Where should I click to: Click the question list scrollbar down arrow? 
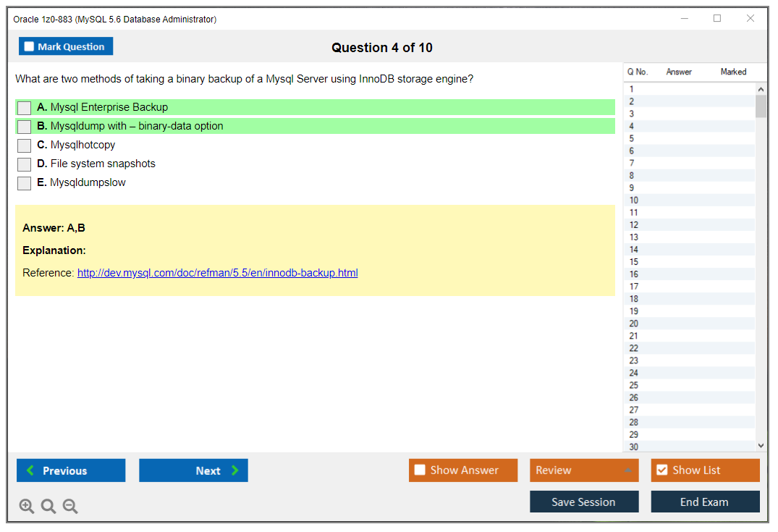click(761, 445)
